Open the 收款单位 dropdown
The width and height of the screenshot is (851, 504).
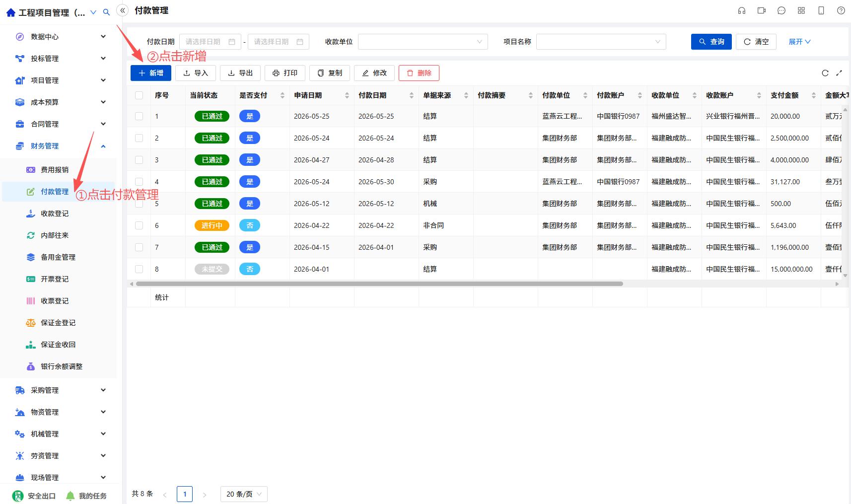(423, 42)
